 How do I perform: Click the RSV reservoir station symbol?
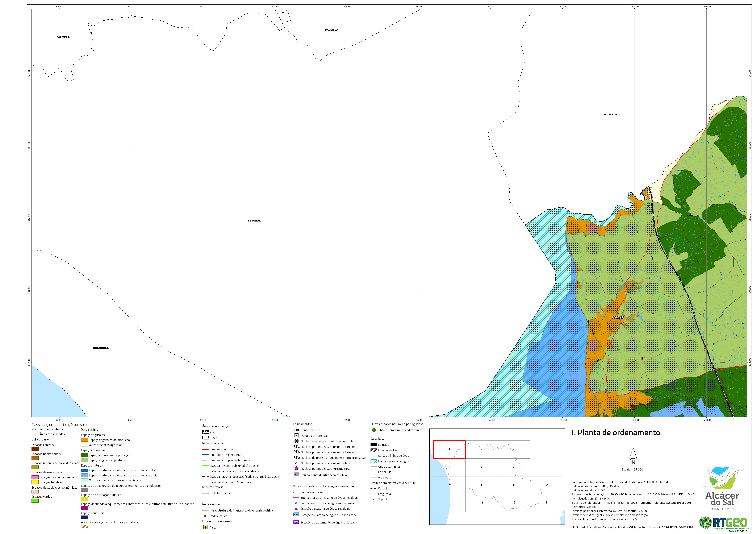coord(296,515)
